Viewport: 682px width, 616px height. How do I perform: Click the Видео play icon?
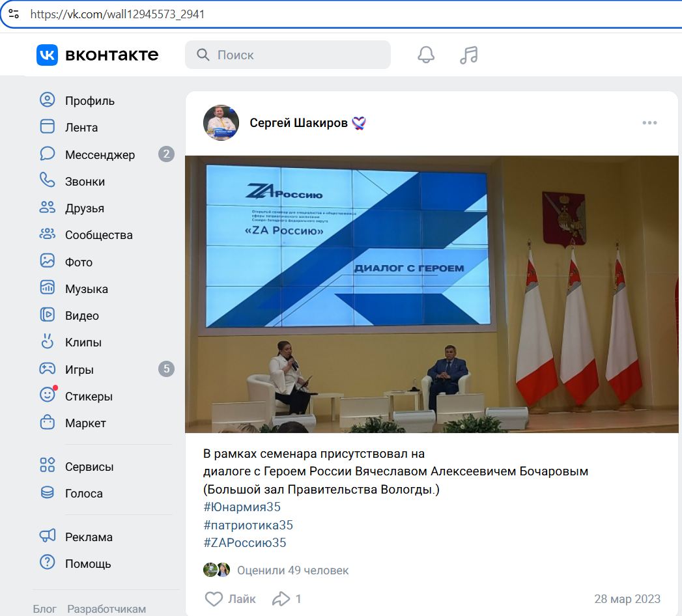48,315
